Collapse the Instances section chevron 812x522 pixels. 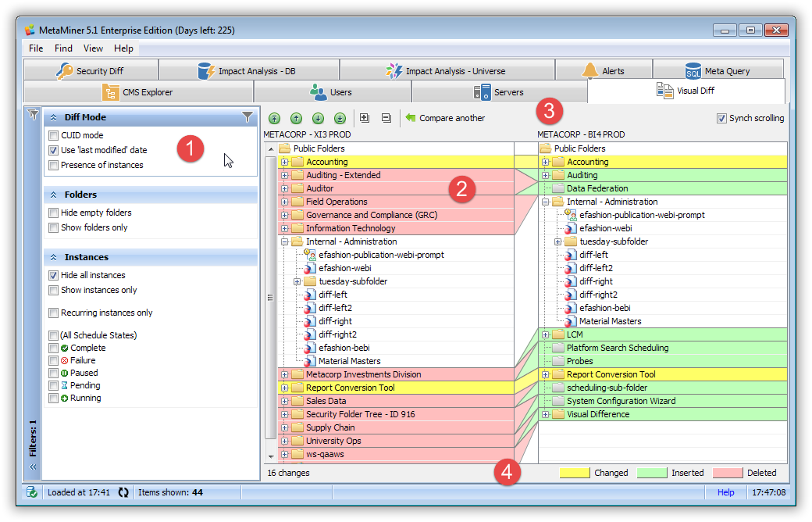pyautogui.click(x=53, y=257)
